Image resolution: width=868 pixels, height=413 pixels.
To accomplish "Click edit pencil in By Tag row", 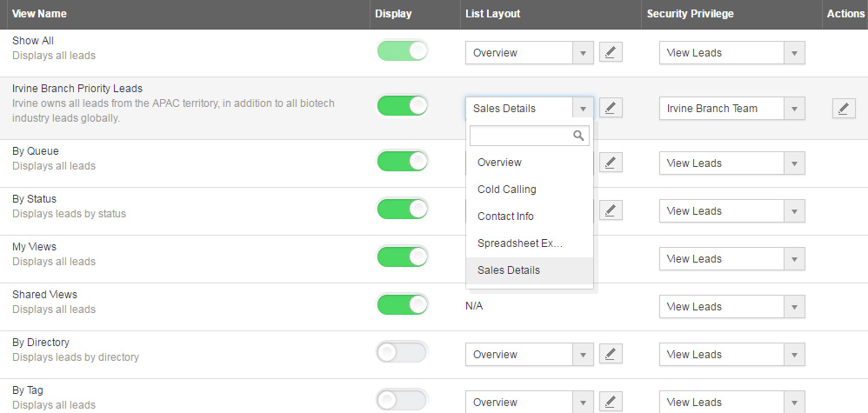I will tap(611, 402).
